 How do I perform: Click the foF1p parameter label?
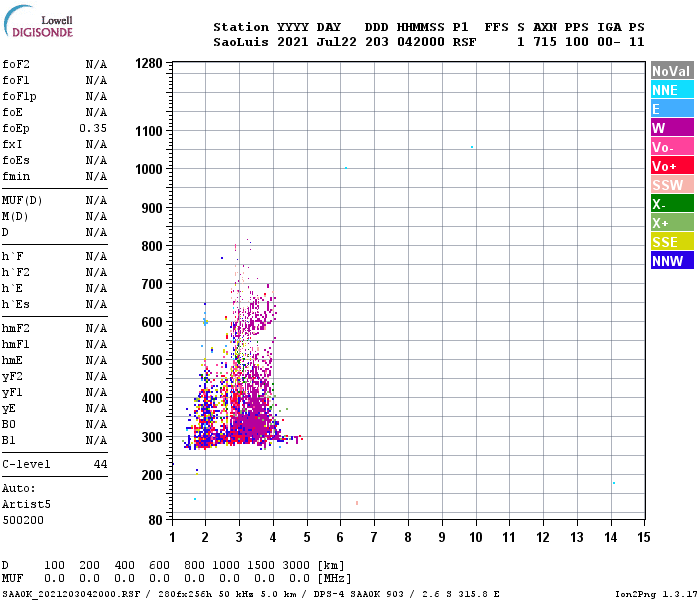[19, 96]
